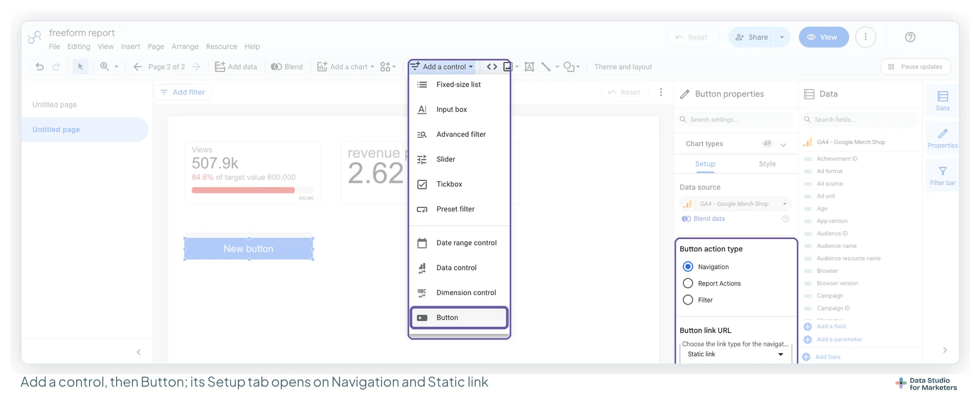Click the zoom magnifier icon

pyautogui.click(x=105, y=67)
